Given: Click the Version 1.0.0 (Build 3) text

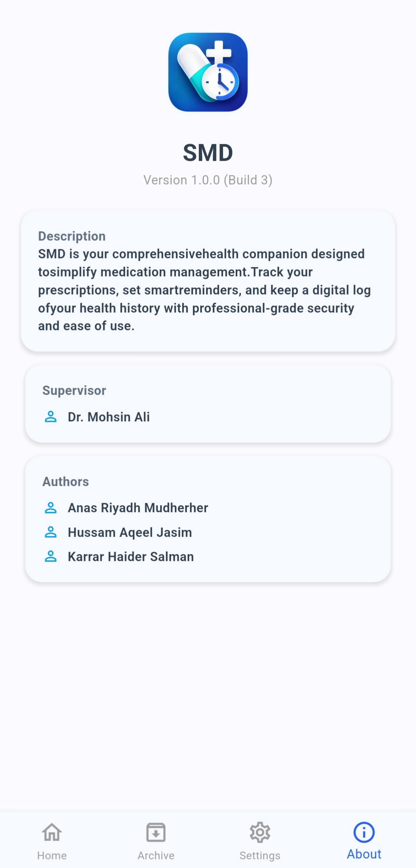Looking at the screenshot, I should pyautogui.click(x=208, y=180).
